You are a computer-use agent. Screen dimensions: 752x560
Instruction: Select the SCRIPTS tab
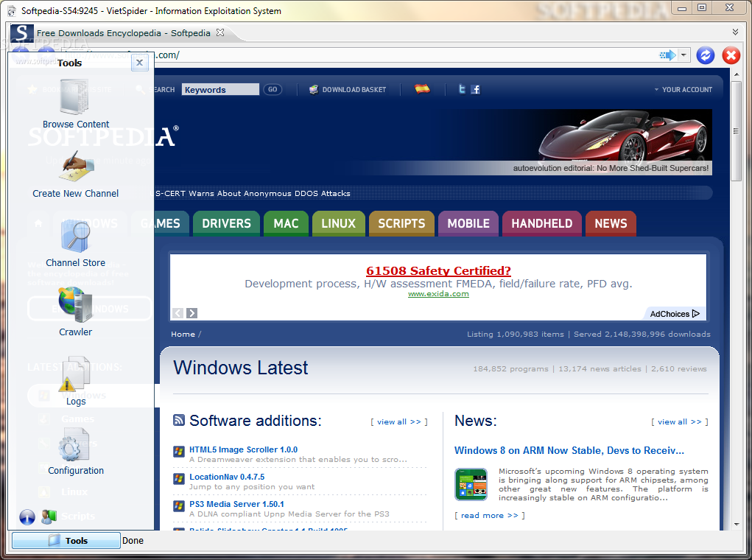(401, 223)
